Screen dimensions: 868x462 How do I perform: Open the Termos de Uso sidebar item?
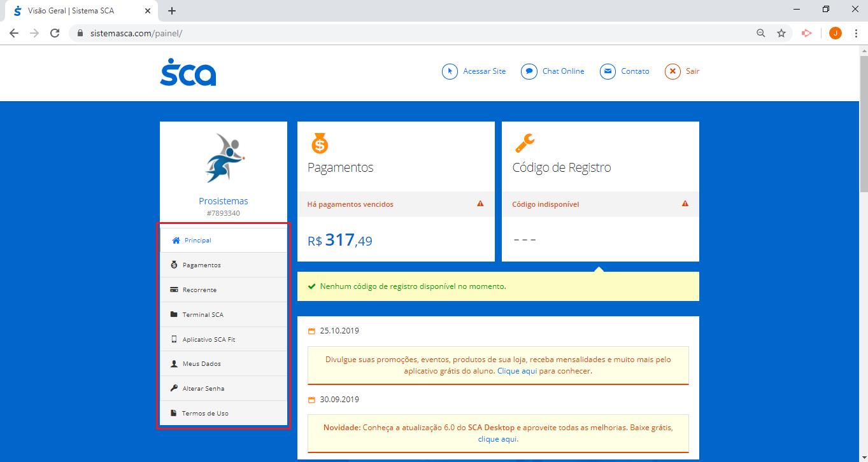(x=224, y=413)
